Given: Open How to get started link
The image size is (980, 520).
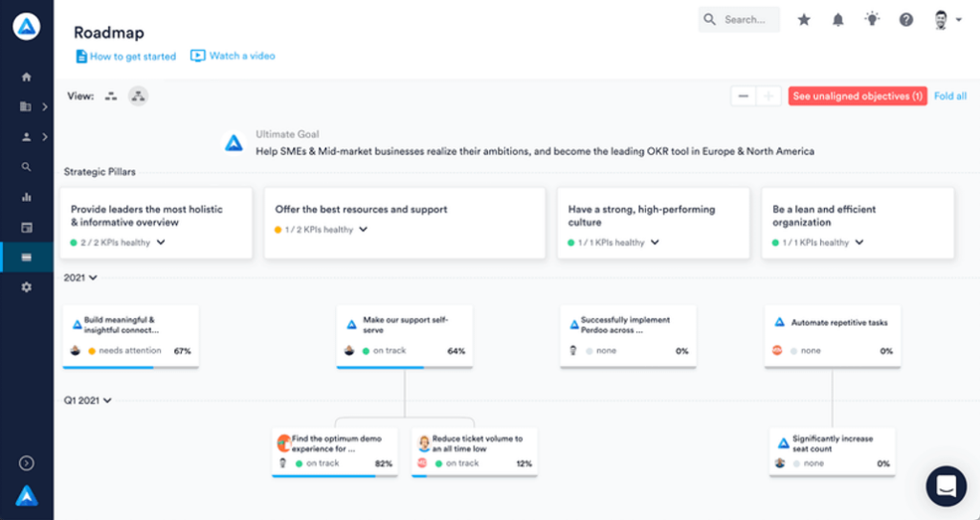Looking at the screenshot, I should (125, 57).
